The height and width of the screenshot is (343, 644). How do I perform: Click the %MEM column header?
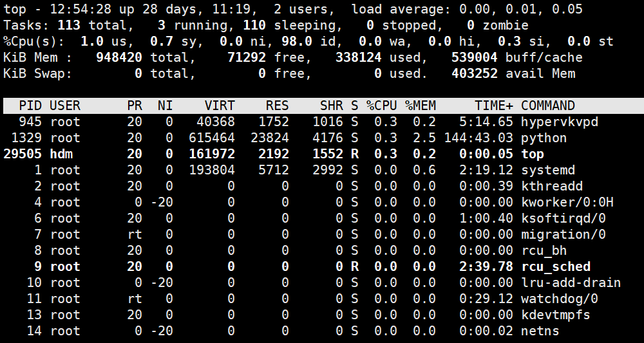[x=421, y=106]
